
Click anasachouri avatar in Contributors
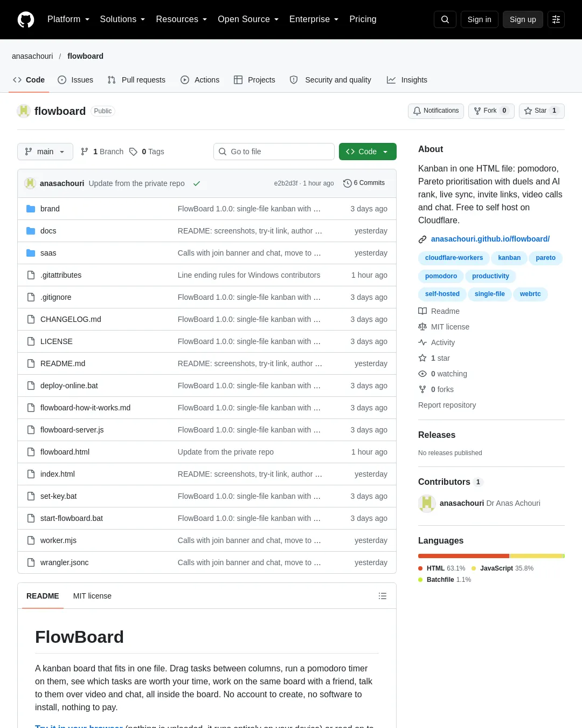coord(427,503)
